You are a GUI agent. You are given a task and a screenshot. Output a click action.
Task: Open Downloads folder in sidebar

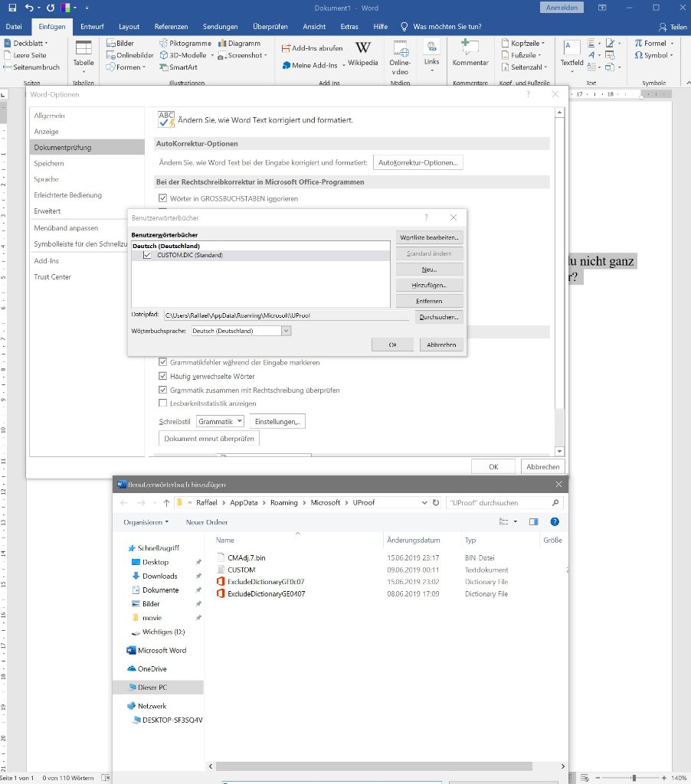pyautogui.click(x=159, y=576)
